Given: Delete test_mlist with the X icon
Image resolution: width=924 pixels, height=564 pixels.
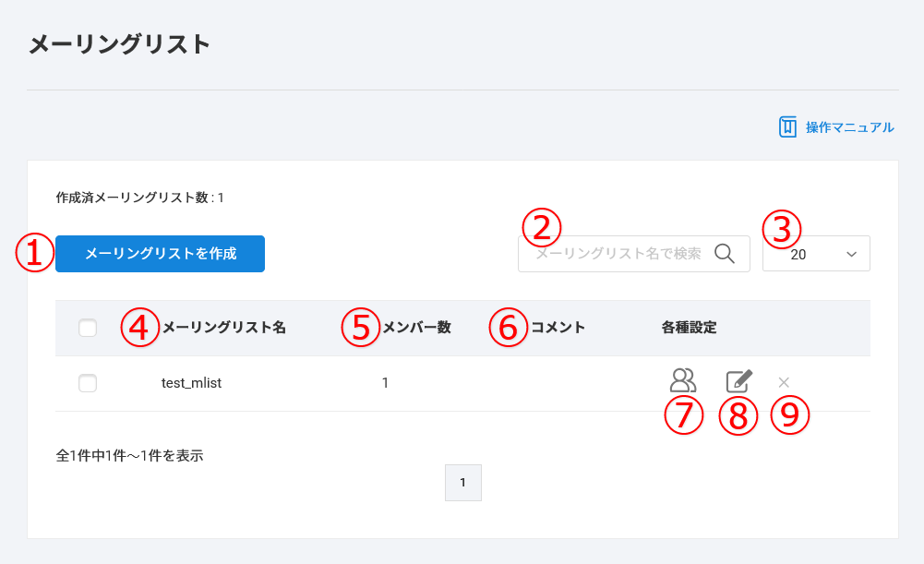Looking at the screenshot, I should click(x=784, y=382).
